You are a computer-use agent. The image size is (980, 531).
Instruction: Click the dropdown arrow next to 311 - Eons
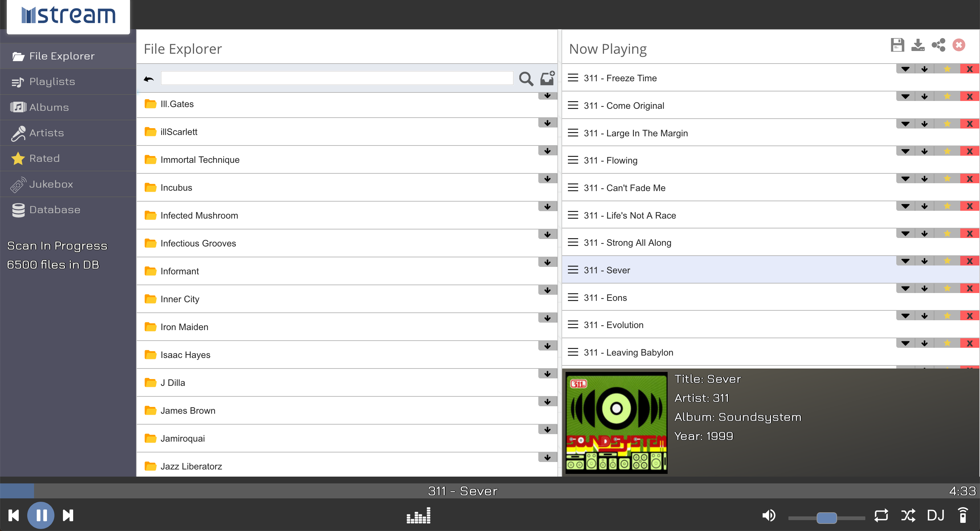(905, 288)
